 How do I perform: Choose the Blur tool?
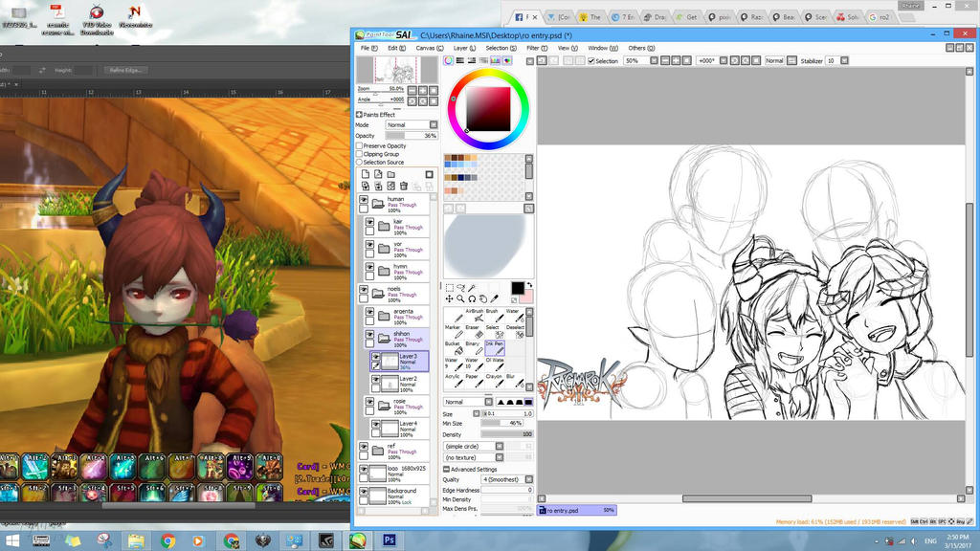(514, 381)
